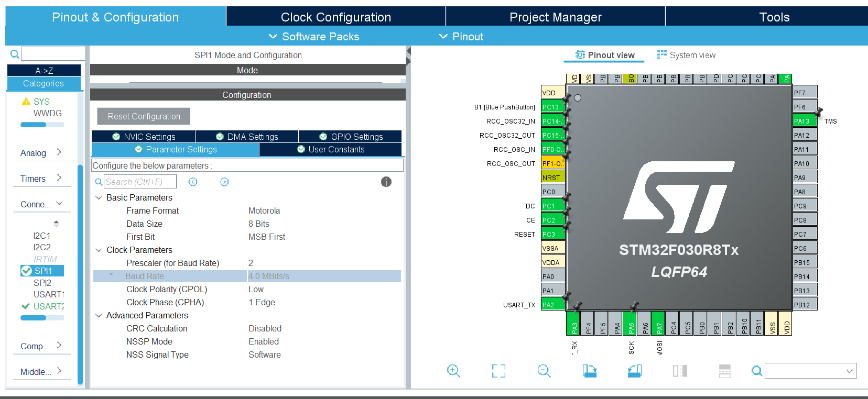Rotate pinout clockwise icon
The height and width of the screenshot is (399, 868).
point(590,371)
